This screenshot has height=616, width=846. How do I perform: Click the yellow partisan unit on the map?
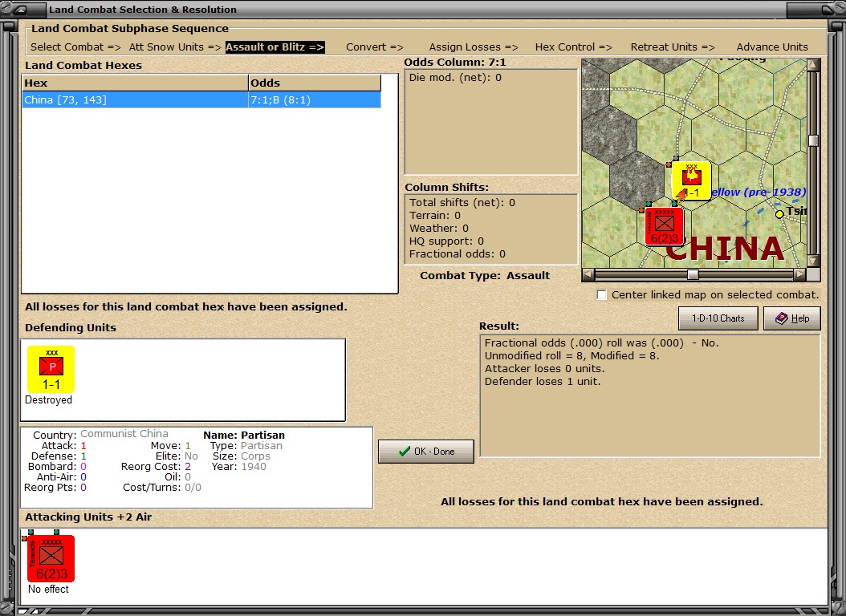(691, 180)
